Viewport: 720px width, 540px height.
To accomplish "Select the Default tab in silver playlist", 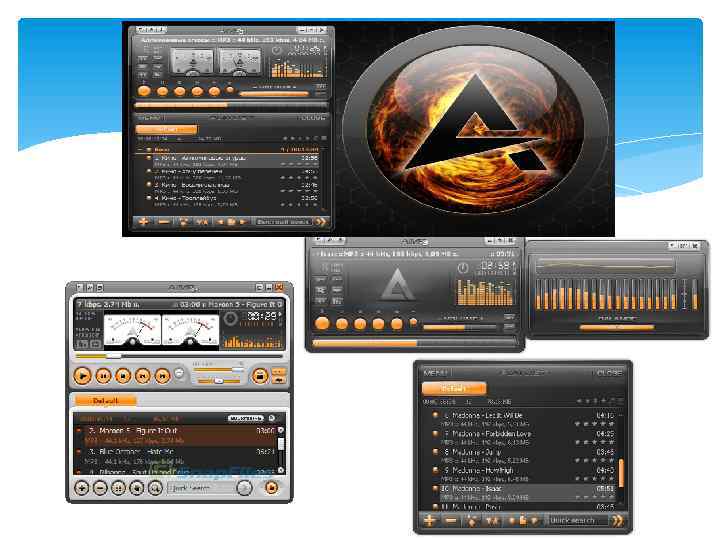I will coord(106,401).
